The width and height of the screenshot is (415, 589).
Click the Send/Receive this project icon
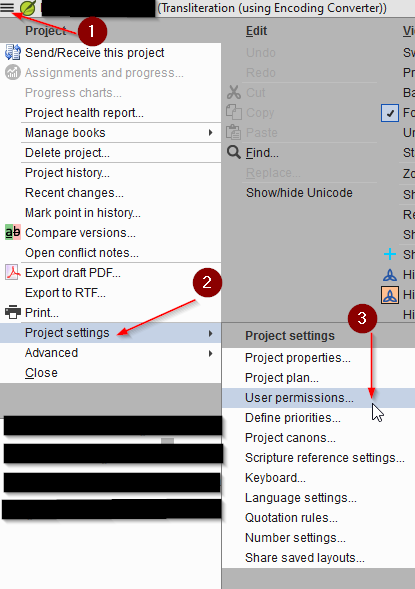(x=13, y=53)
